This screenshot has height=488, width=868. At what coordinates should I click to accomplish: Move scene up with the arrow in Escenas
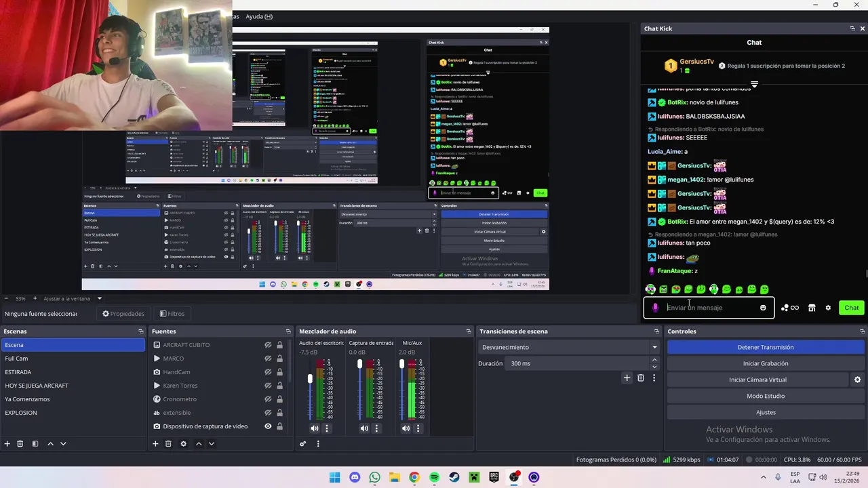click(x=50, y=444)
